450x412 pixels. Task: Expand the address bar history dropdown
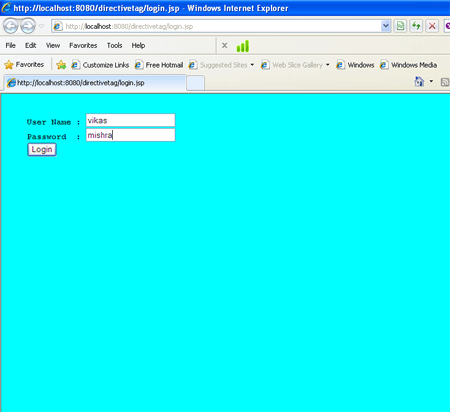[386, 26]
